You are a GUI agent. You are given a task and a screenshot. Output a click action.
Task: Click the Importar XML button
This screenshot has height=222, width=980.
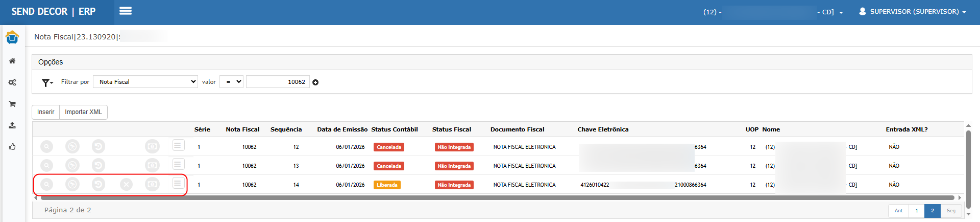pos(83,112)
